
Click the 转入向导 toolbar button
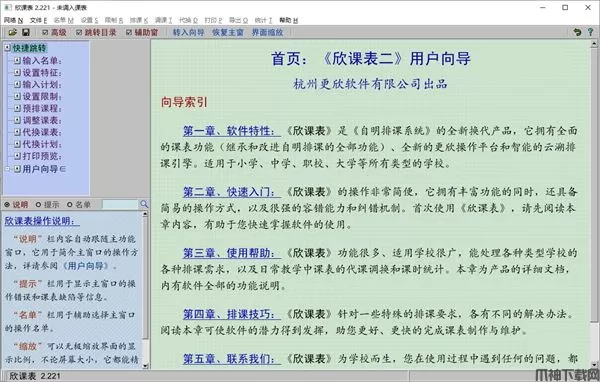[x=188, y=33]
